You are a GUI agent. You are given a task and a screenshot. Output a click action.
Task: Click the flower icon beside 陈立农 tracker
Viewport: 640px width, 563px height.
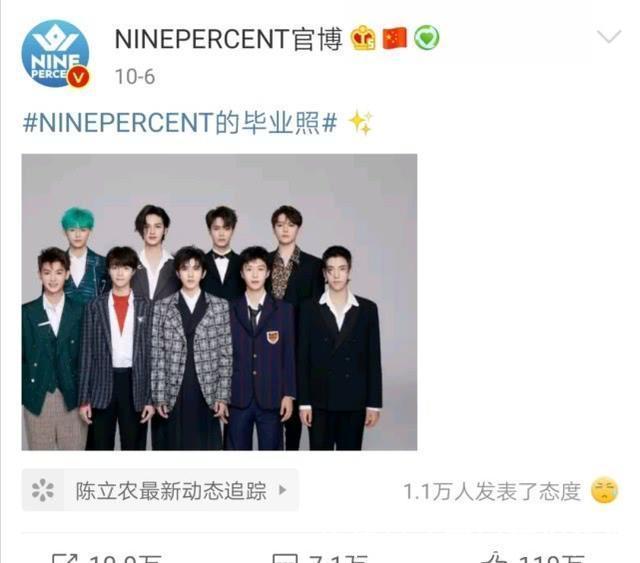pyautogui.click(x=43, y=490)
